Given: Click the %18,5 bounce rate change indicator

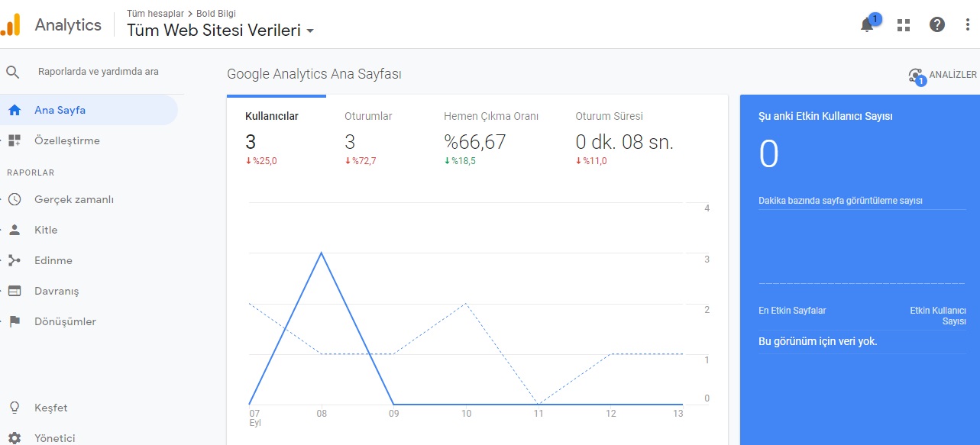Looking at the screenshot, I should (x=460, y=161).
